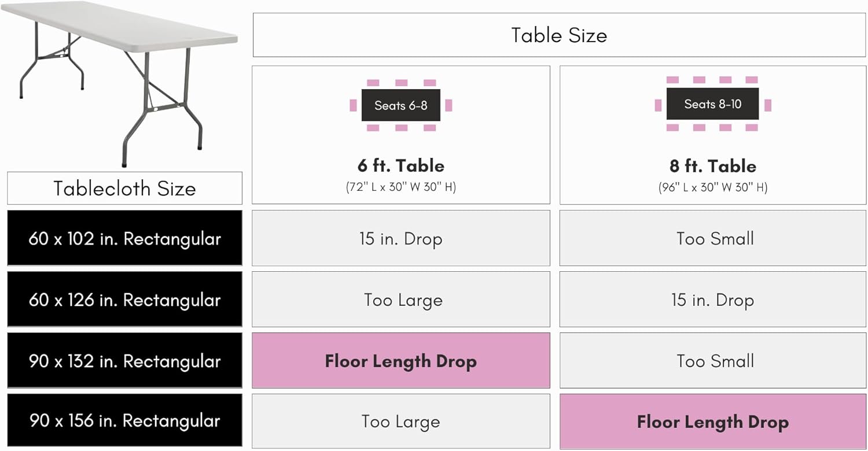Viewport: 868px width, 451px height.
Task: Click "Too Small" in the 60 x 102 row
Action: 715,238
